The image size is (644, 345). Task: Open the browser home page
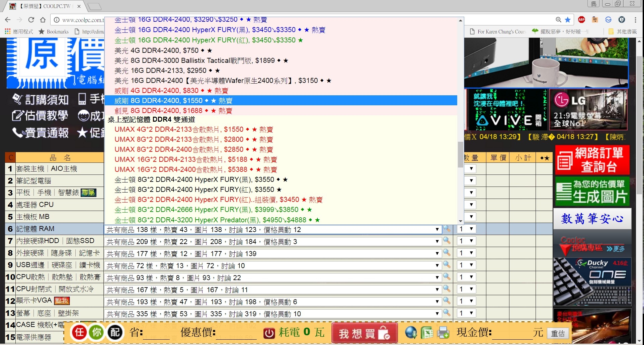[43, 20]
